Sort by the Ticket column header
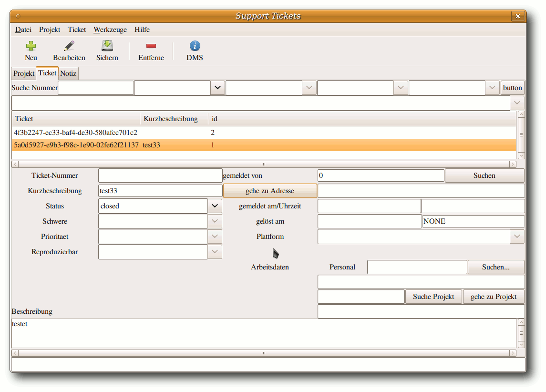Viewport: 546px width, 392px height. pyautogui.click(x=76, y=119)
